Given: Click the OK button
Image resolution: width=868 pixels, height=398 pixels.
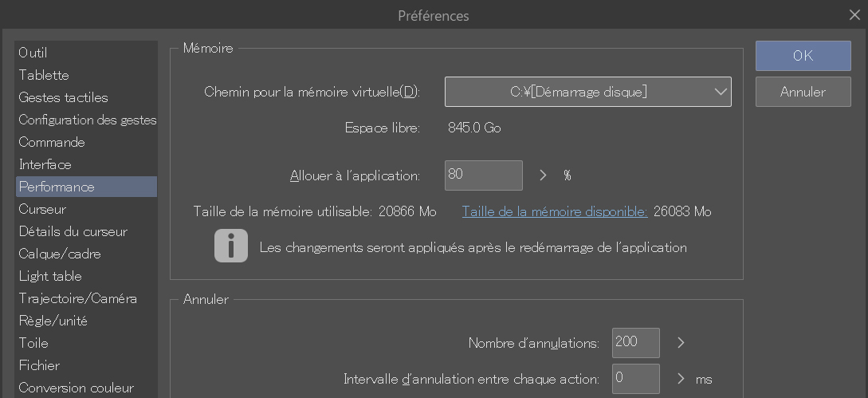Looking at the screenshot, I should (x=803, y=56).
